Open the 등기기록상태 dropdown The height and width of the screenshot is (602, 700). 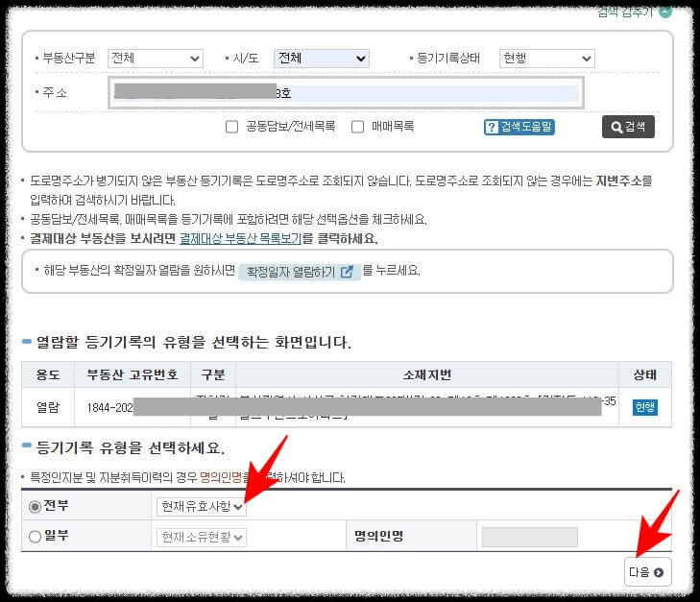coord(547,59)
